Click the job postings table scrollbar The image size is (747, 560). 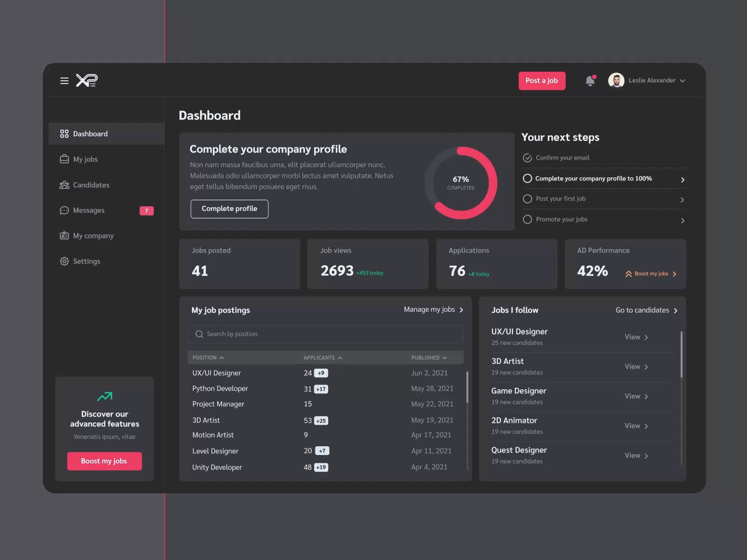pyautogui.click(x=467, y=387)
